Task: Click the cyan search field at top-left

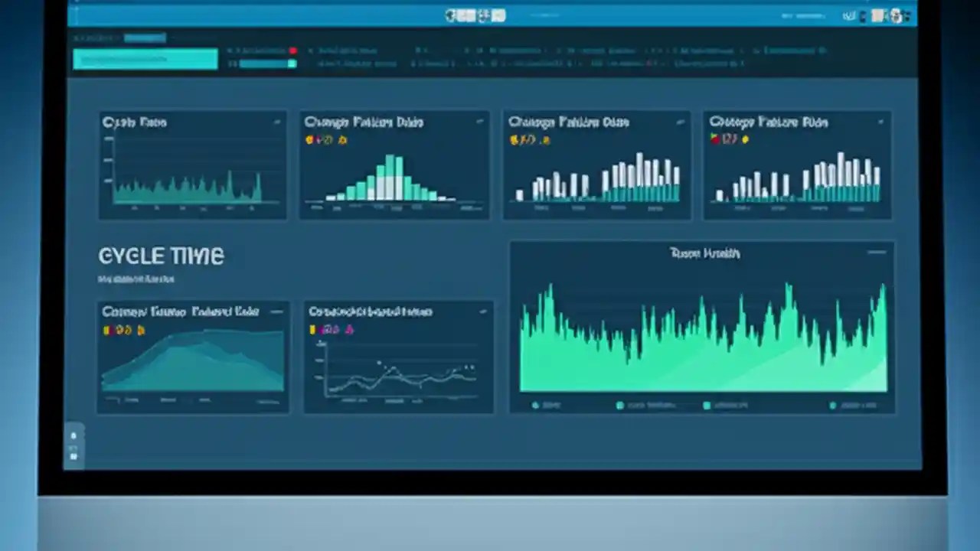Action: click(145, 59)
